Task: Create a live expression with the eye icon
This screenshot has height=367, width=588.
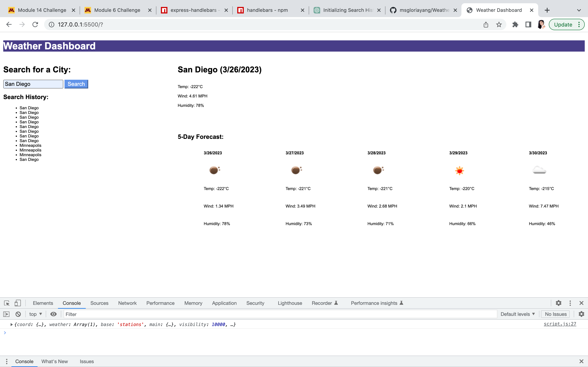Action: 53,314
